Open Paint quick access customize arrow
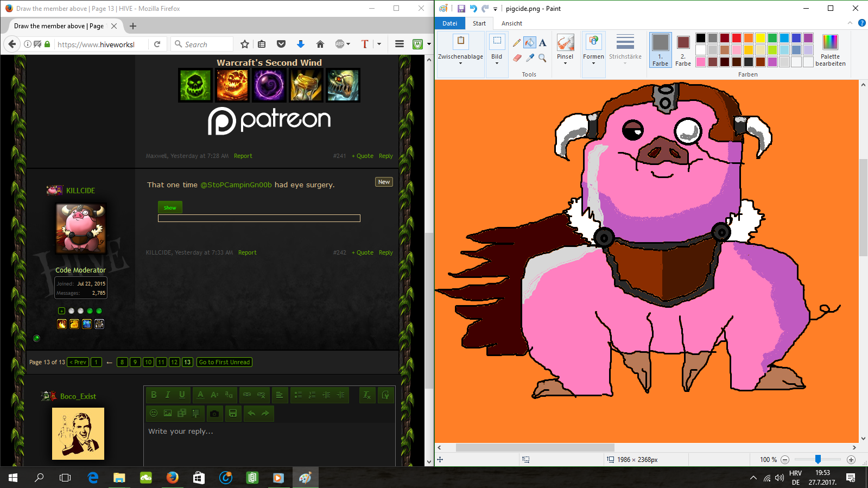This screenshot has height=488, width=868. [495, 9]
